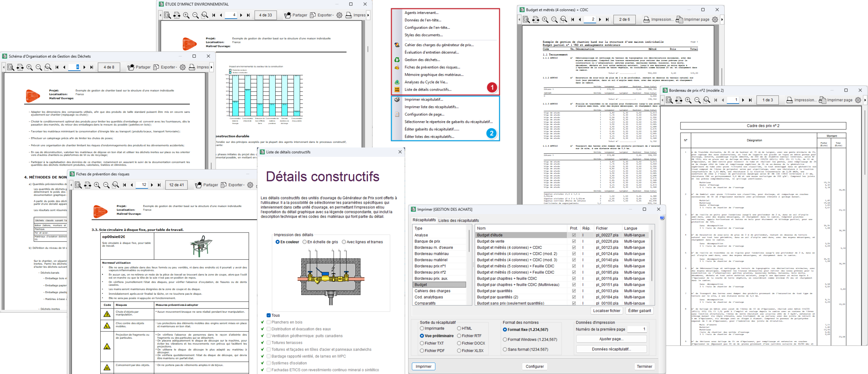Open settings gear in the Budget et métrés window
868x374 pixels.
point(715,19)
